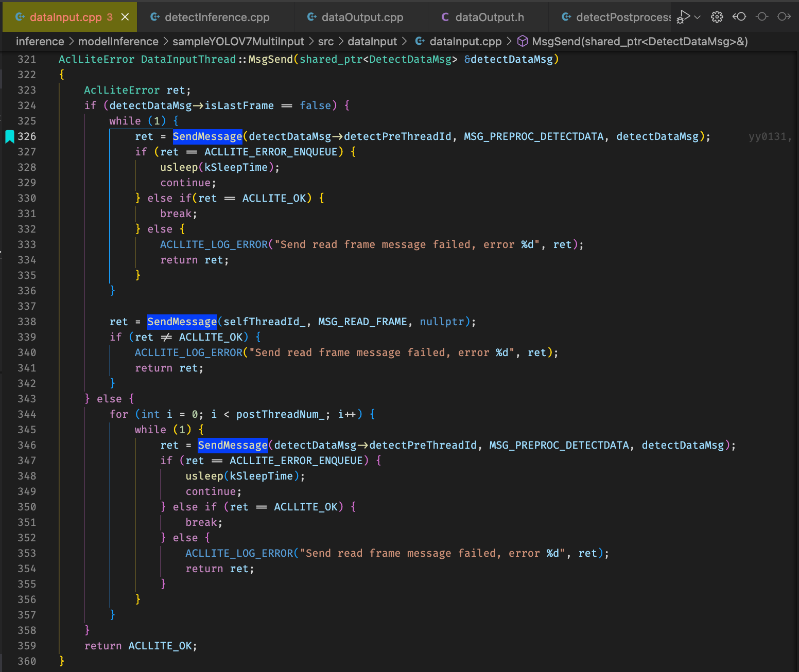Go to previous change icon

coord(739,17)
